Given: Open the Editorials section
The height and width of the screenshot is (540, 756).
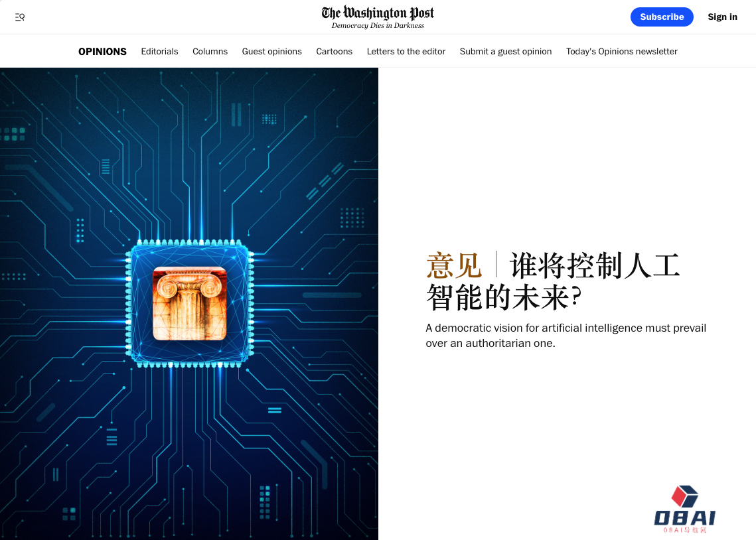Looking at the screenshot, I should coord(159,51).
